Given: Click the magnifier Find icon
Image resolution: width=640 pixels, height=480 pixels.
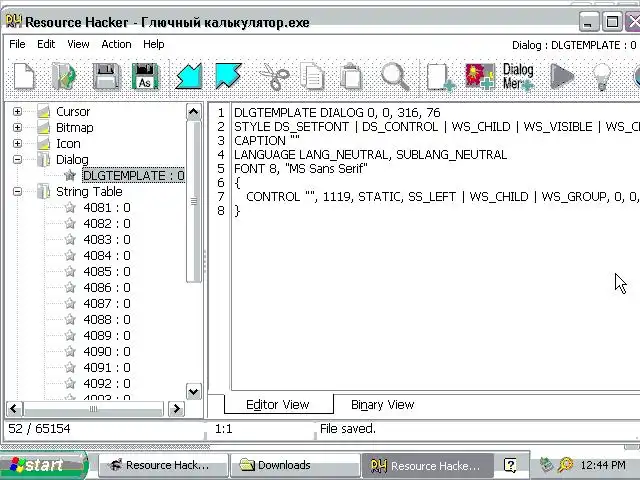Looking at the screenshot, I should coord(395,76).
